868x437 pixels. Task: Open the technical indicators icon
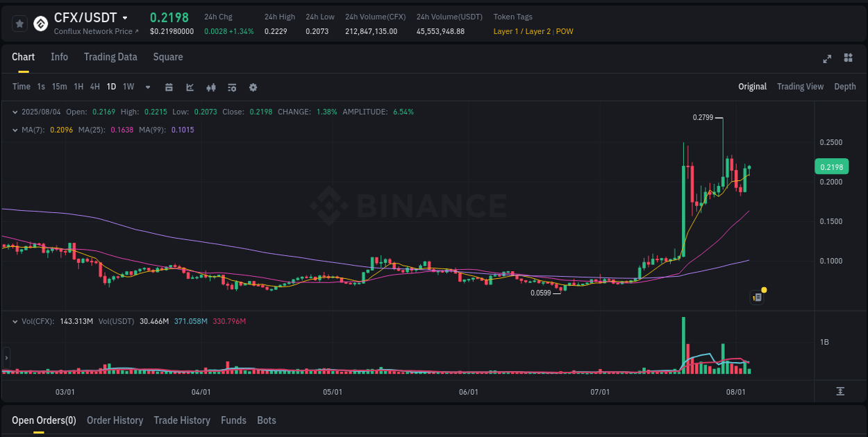pos(210,87)
